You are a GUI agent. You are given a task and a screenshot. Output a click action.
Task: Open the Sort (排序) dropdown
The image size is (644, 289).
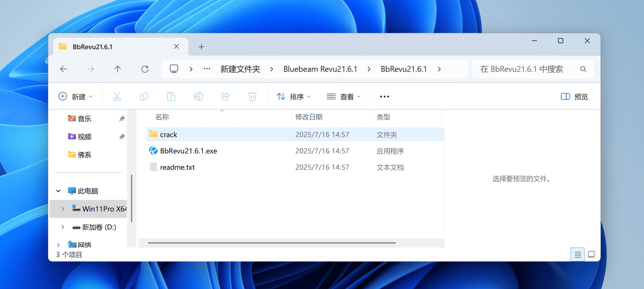coord(293,97)
